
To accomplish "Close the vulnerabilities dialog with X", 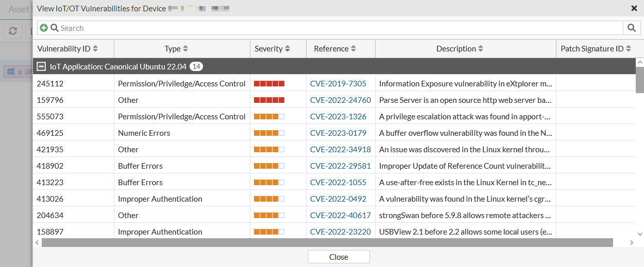I will tap(634, 8).
